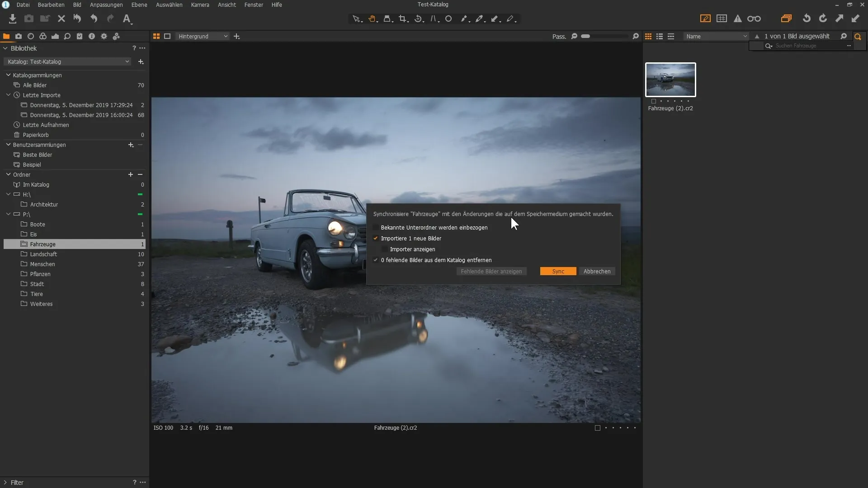Screen dimensions: 868x488
Task: Open the text annotation A tool
Action: click(x=127, y=19)
